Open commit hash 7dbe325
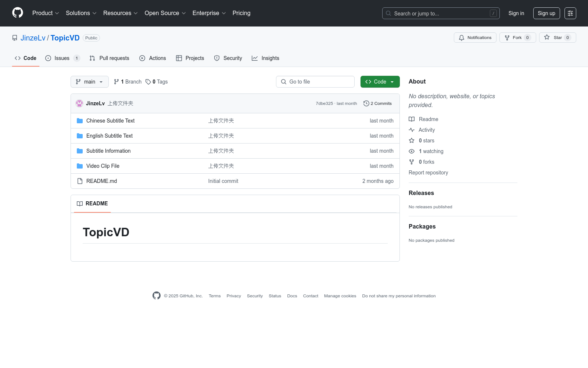 [x=324, y=103]
